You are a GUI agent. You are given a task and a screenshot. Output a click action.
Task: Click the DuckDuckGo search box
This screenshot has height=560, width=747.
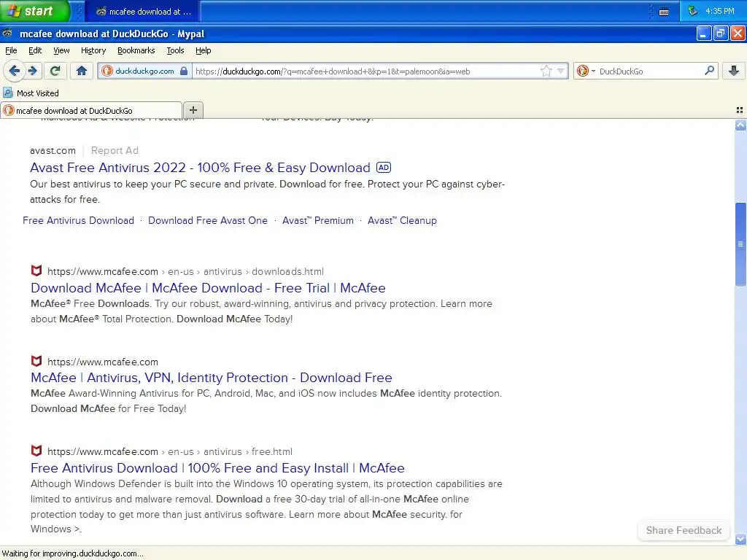point(650,71)
